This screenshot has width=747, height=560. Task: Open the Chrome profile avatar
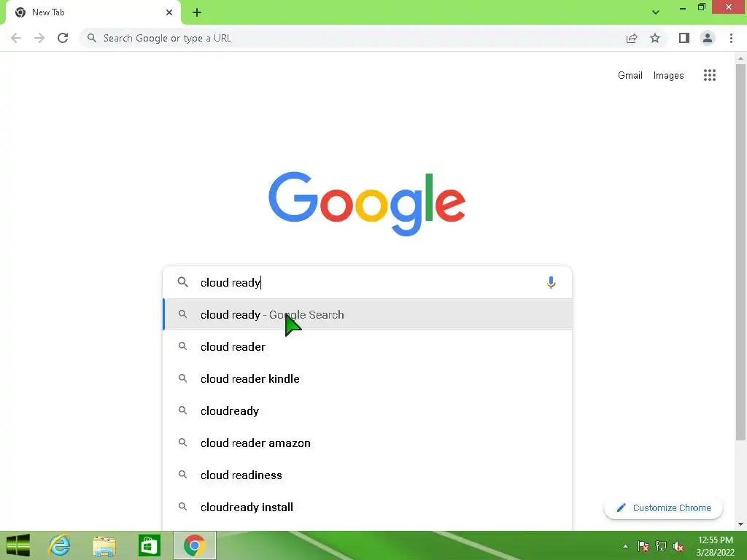tap(708, 38)
